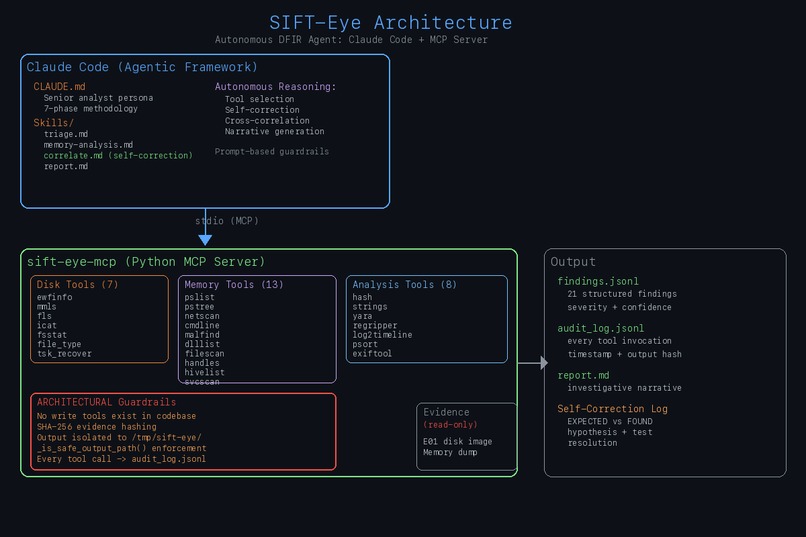
Task: Click the subtitle 'Autonomous DFIR Agent: Claude Code + MCP Server'
Action: pos(351,40)
